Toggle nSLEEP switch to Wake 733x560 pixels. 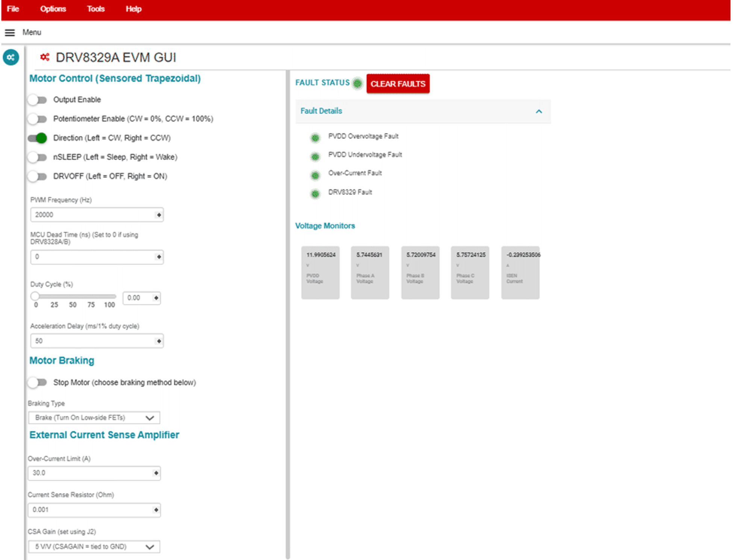click(38, 157)
